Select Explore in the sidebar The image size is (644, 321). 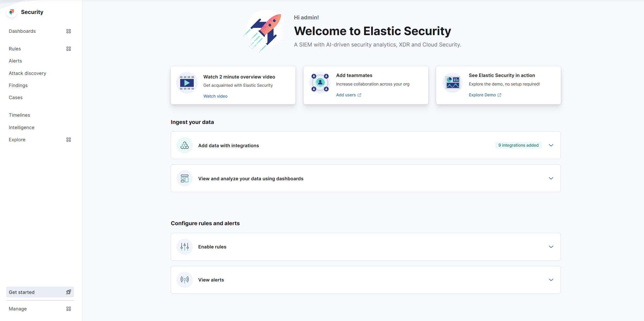pos(17,140)
